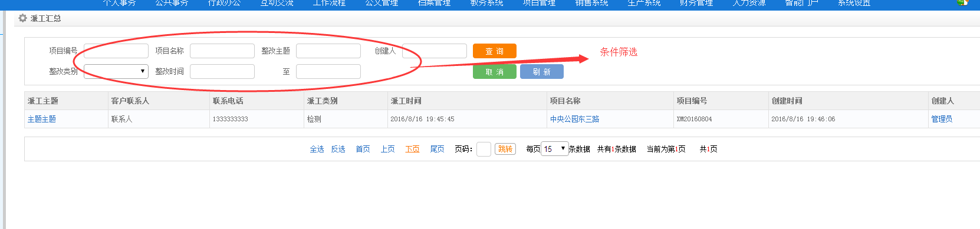
Task: Click the blue 刷新 button
Action: 542,72
